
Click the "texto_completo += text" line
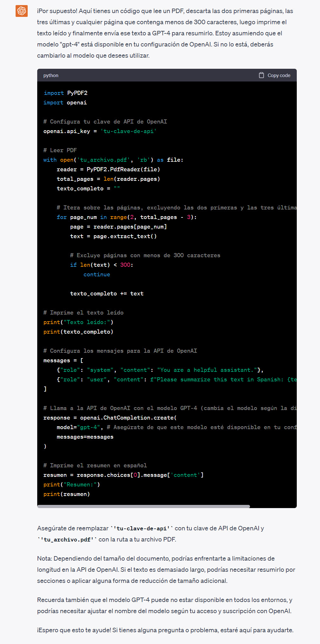tap(107, 294)
